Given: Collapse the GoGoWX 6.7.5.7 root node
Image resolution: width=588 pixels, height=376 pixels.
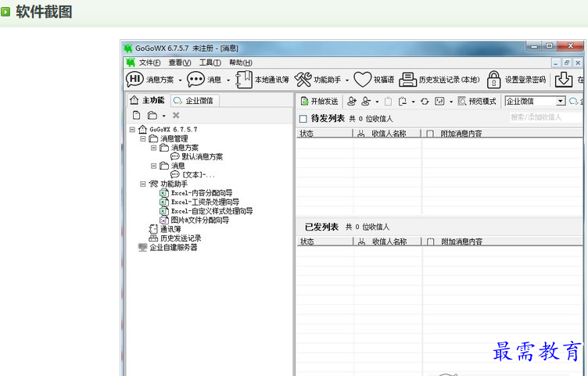Looking at the screenshot, I should tap(132, 129).
